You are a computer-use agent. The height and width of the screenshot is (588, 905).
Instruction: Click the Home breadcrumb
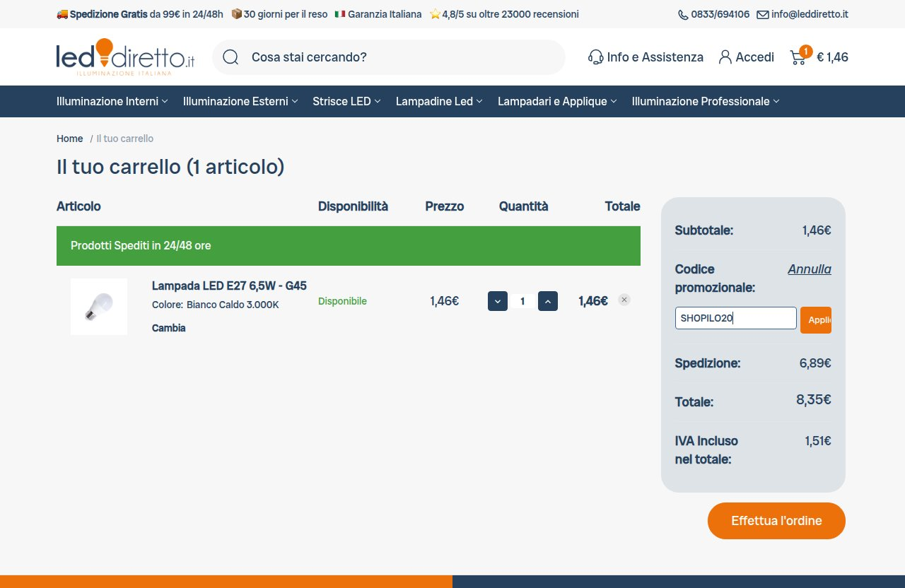tap(70, 139)
